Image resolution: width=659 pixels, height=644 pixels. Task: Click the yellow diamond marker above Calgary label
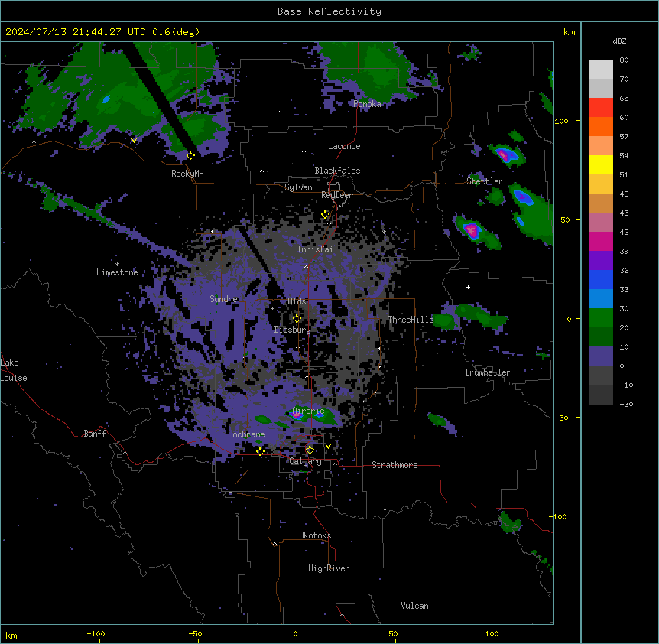coord(310,450)
